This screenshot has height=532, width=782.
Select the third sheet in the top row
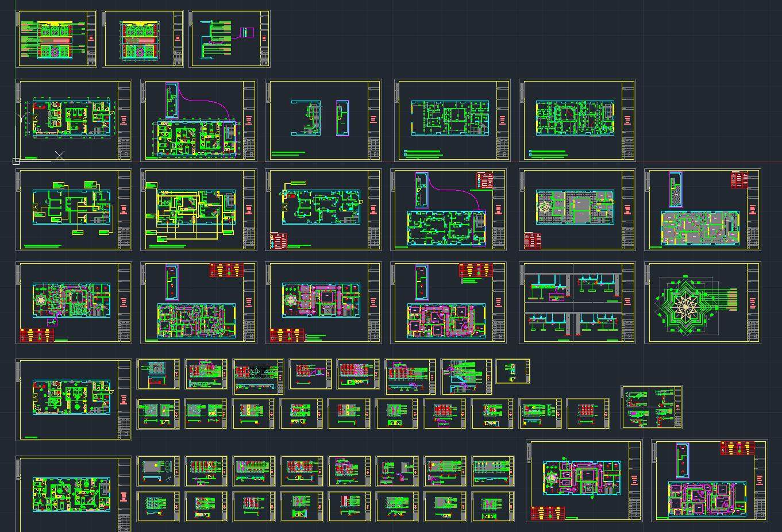[x=230, y=38]
